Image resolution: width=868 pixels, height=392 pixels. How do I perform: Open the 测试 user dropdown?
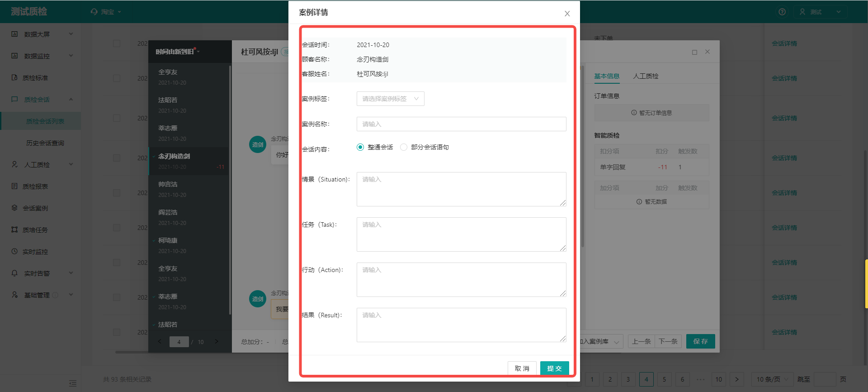[820, 12]
